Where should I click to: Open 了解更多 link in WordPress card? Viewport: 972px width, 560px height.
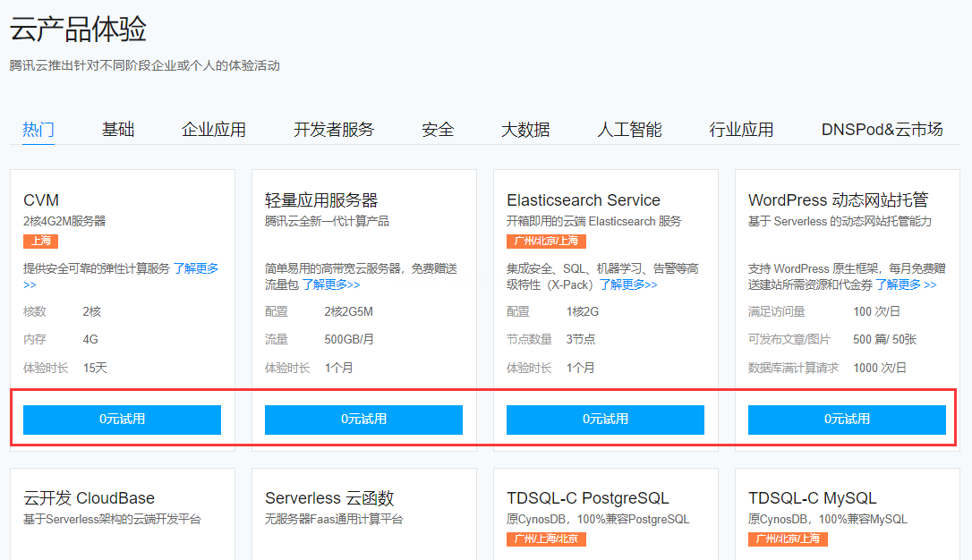[x=905, y=284]
